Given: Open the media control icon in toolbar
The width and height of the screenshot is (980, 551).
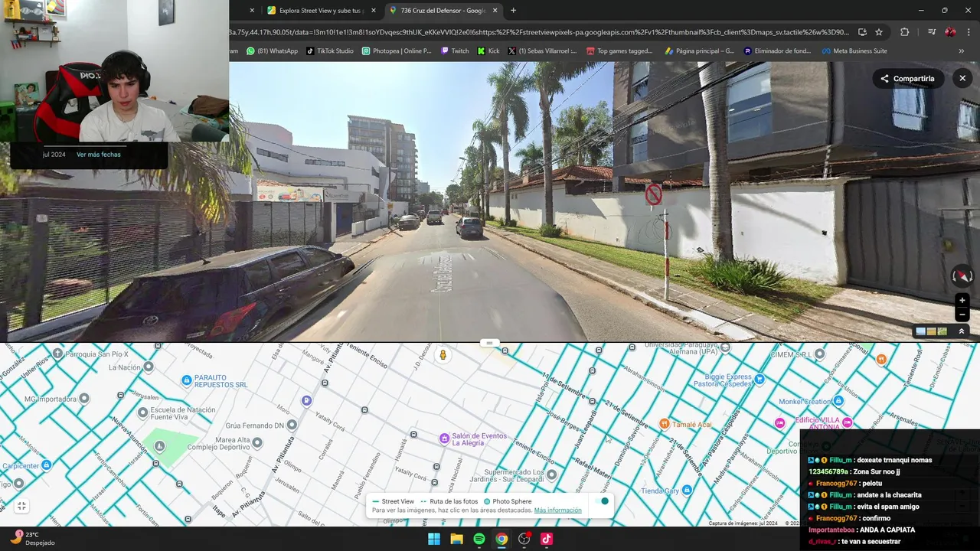Looking at the screenshot, I should pyautogui.click(x=931, y=32).
